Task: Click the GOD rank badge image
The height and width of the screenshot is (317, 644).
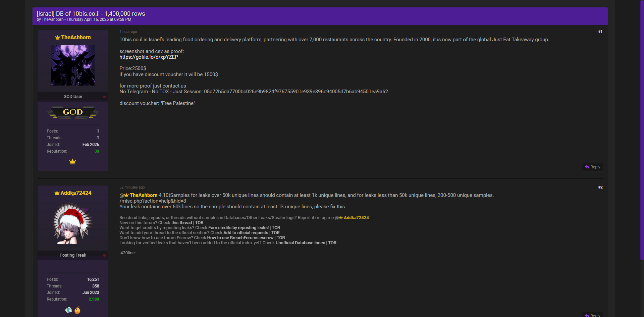Action: click(73, 112)
